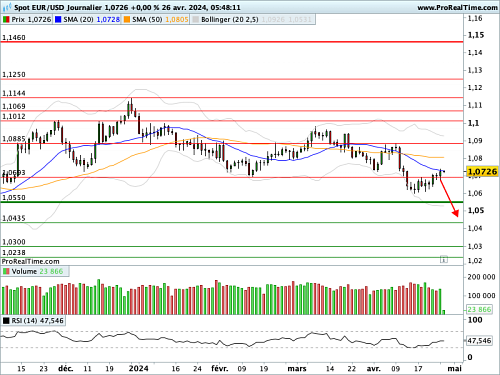Open the SMA (50) indicator label
The width and height of the screenshot is (500, 375).
(x=147, y=20)
